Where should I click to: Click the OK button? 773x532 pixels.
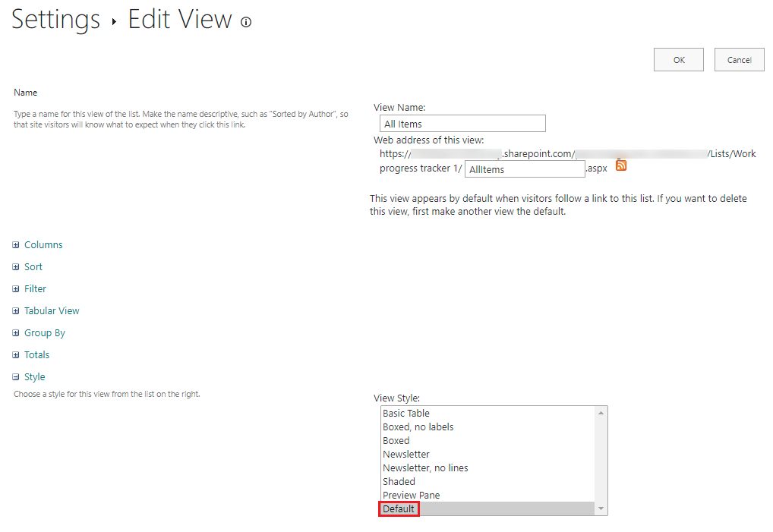click(x=678, y=59)
